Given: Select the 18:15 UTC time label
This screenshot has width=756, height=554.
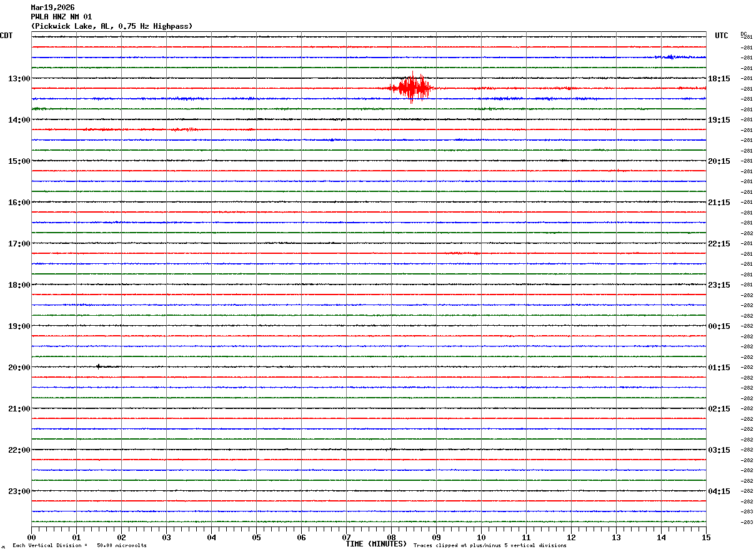Looking at the screenshot, I should click(x=719, y=79).
